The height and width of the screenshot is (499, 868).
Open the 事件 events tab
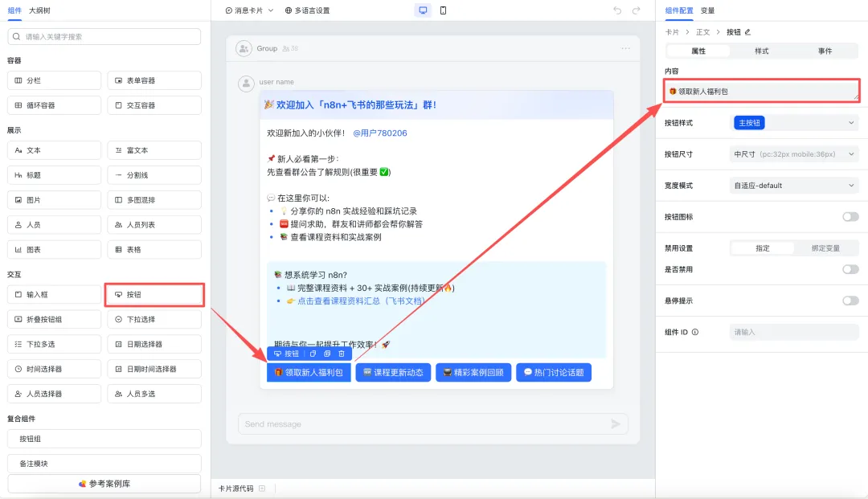[x=825, y=51]
